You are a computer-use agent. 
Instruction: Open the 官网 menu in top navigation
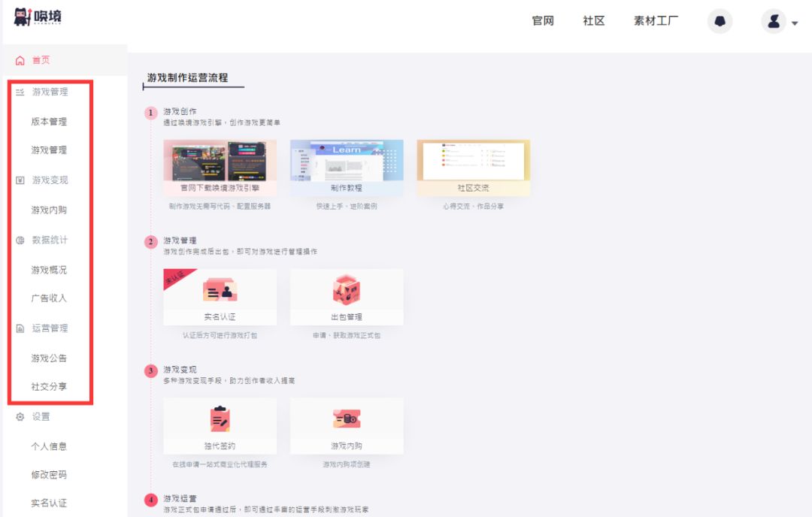[x=543, y=21]
